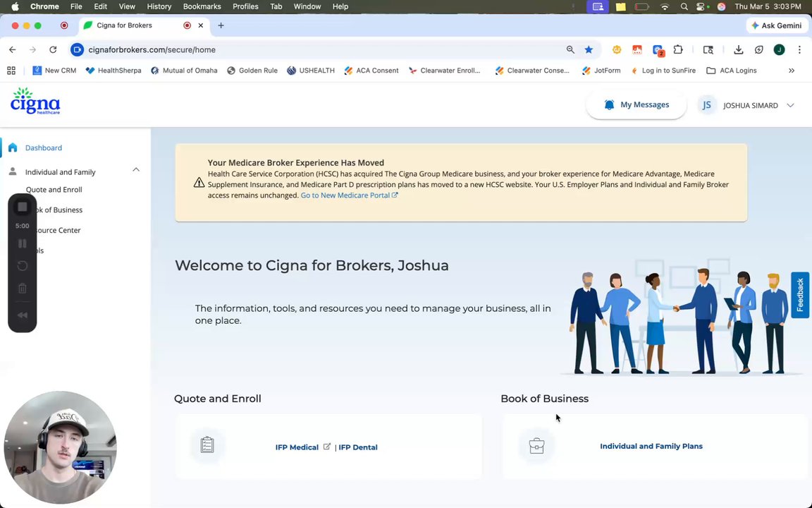Follow Go to New Medicare Portal link

coord(349,195)
